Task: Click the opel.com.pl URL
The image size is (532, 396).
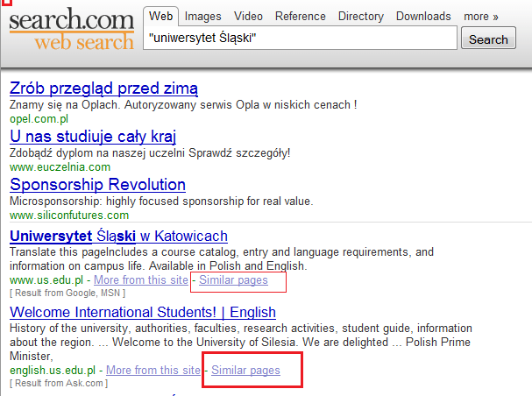Action: tap(39, 119)
